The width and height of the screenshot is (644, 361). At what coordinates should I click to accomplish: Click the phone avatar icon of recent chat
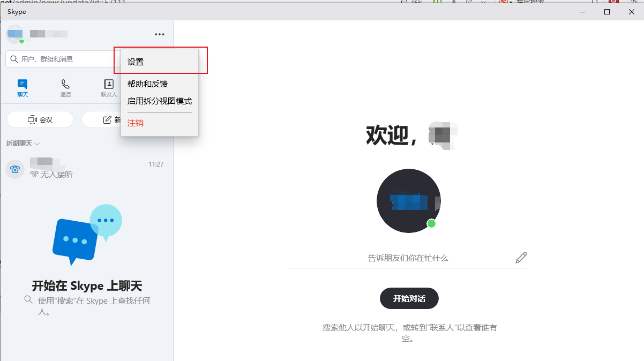15,169
